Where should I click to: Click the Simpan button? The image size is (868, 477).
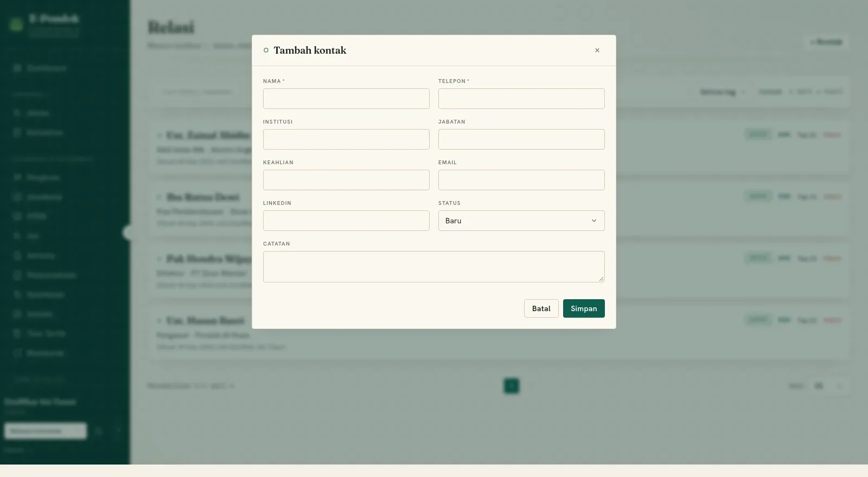[584, 308]
